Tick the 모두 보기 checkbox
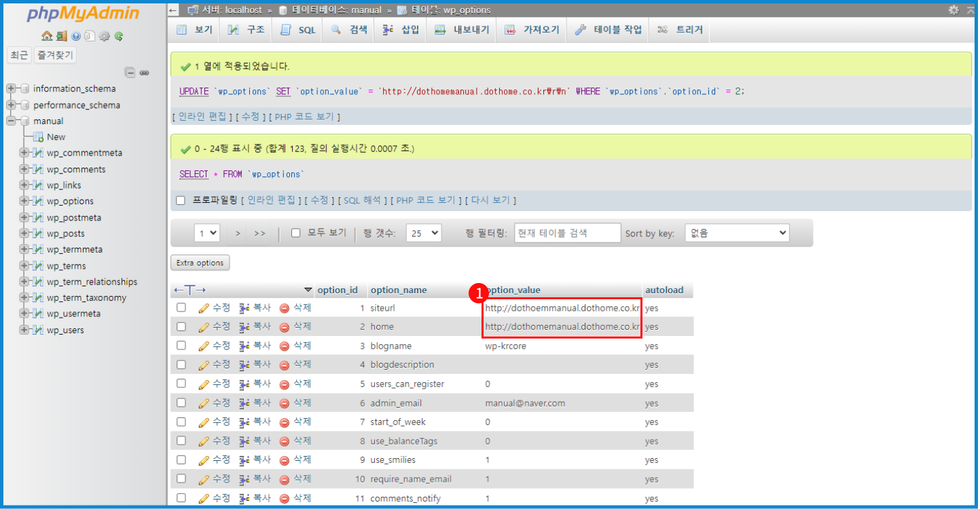The width and height of the screenshot is (980, 509). coord(295,233)
